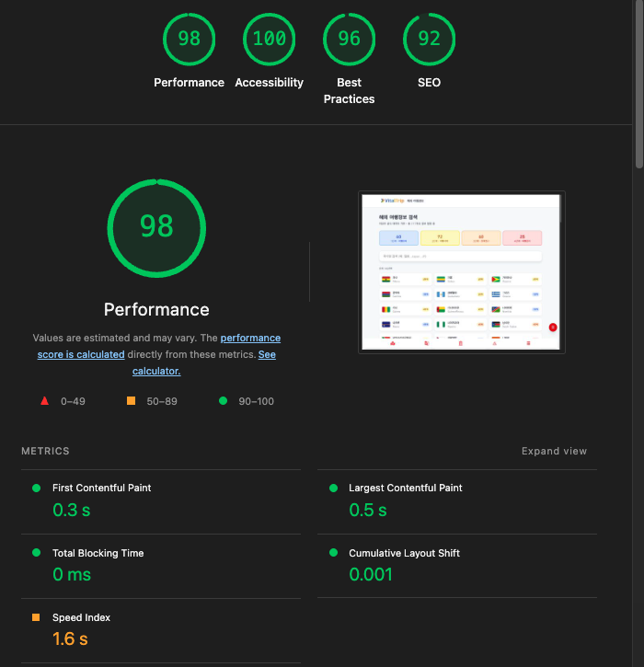
Task: Open Best Practices score gauge showing 96
Action: pyautogui.click(x=350, y=40)
